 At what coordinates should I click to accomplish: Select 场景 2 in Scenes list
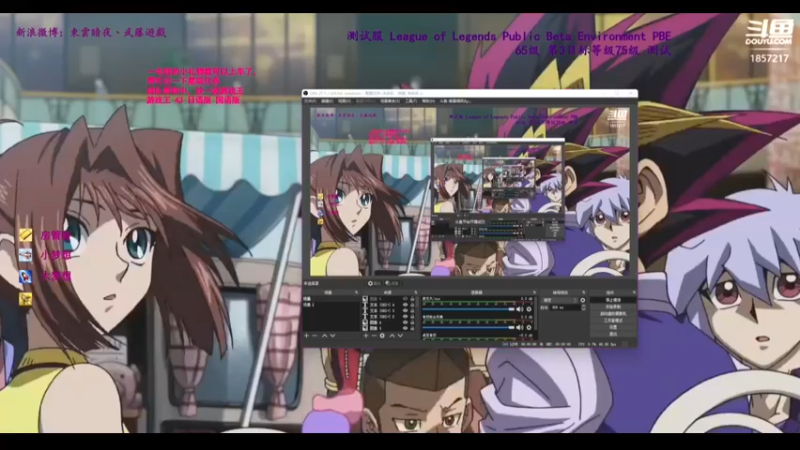[332, 304]
